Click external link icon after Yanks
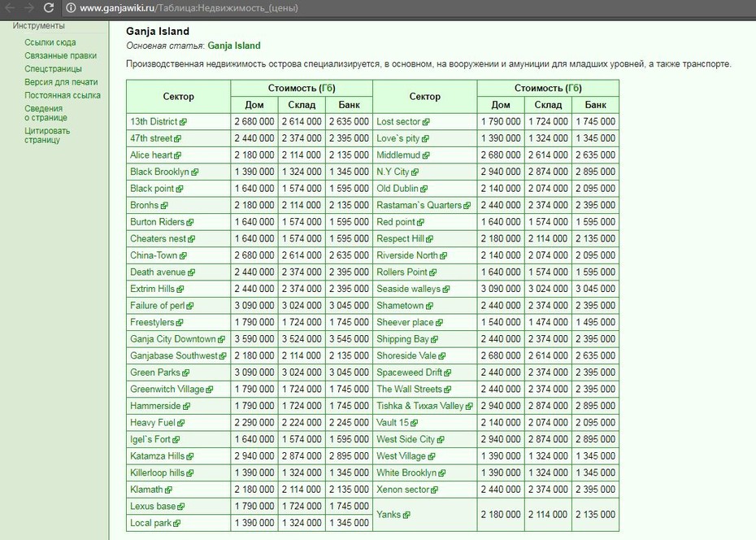The width and height of the screenshot is (756, 540). 406,515
